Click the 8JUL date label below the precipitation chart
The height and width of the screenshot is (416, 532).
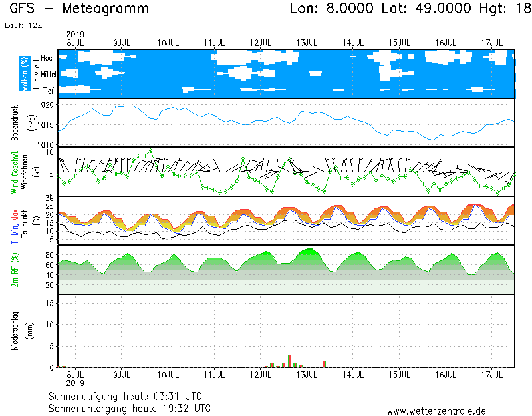pyautogui.click(x=75, y=375)
